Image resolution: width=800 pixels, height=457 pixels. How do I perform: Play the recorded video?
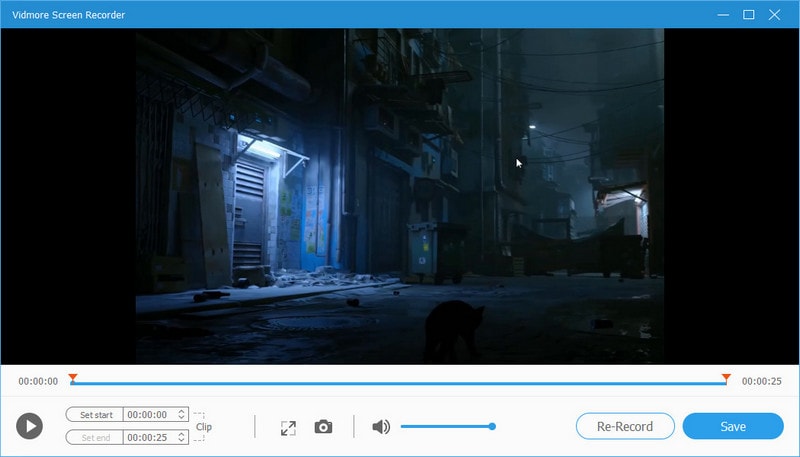[29, 426]
